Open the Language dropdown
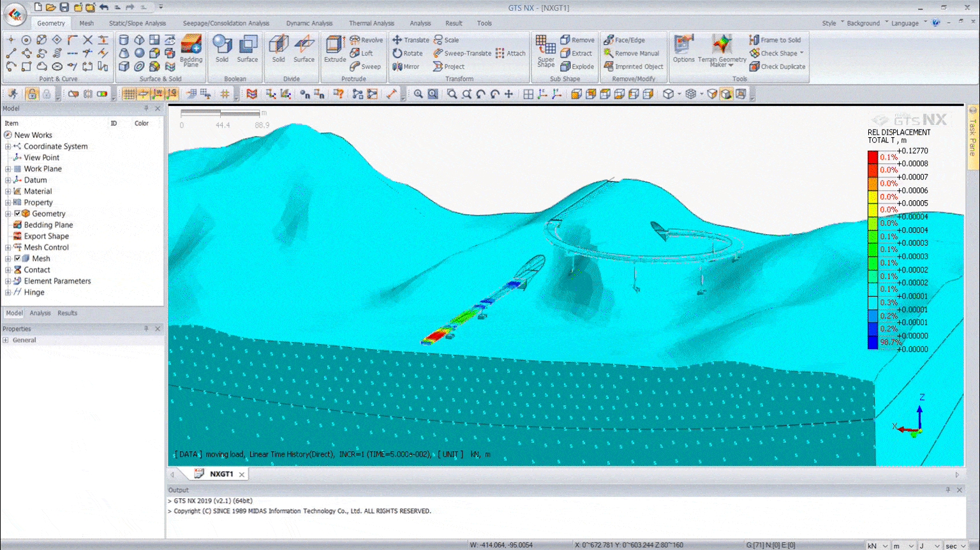 [x=909, y=23]
